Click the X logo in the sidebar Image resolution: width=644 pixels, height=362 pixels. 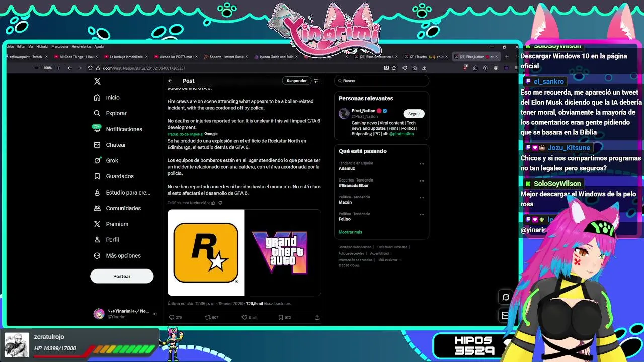pos(97,81)
